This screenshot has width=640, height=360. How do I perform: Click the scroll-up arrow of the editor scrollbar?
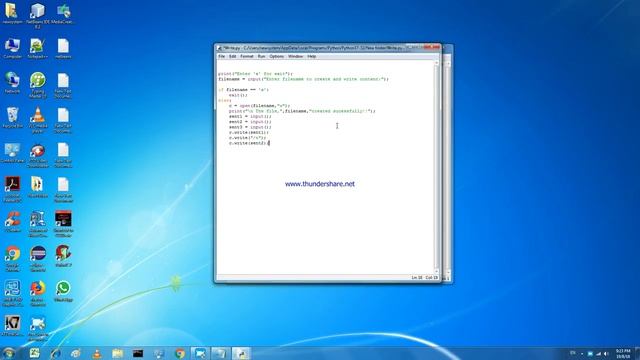tap(436, 63)
